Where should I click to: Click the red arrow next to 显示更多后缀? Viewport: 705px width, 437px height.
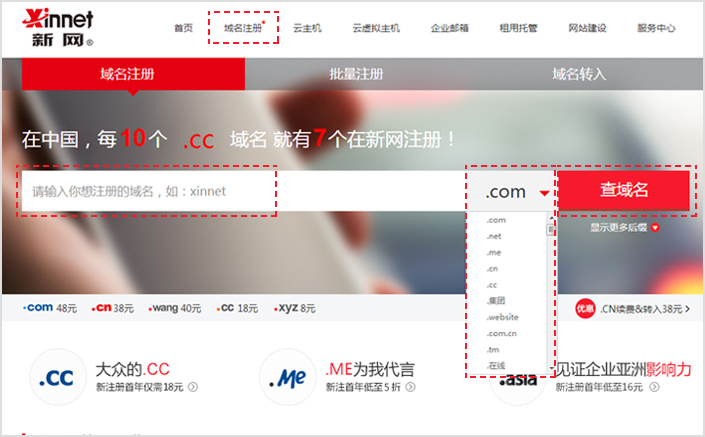[x=655, y=227]
